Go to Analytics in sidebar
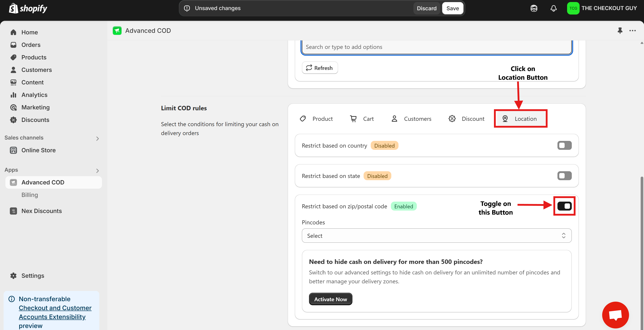The image size is (644, 330). 34,95
